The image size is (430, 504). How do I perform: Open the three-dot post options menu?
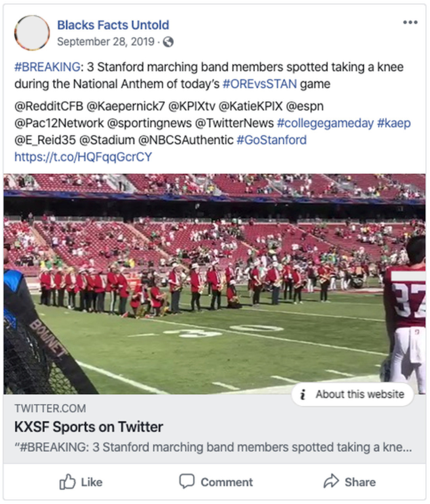410,22
